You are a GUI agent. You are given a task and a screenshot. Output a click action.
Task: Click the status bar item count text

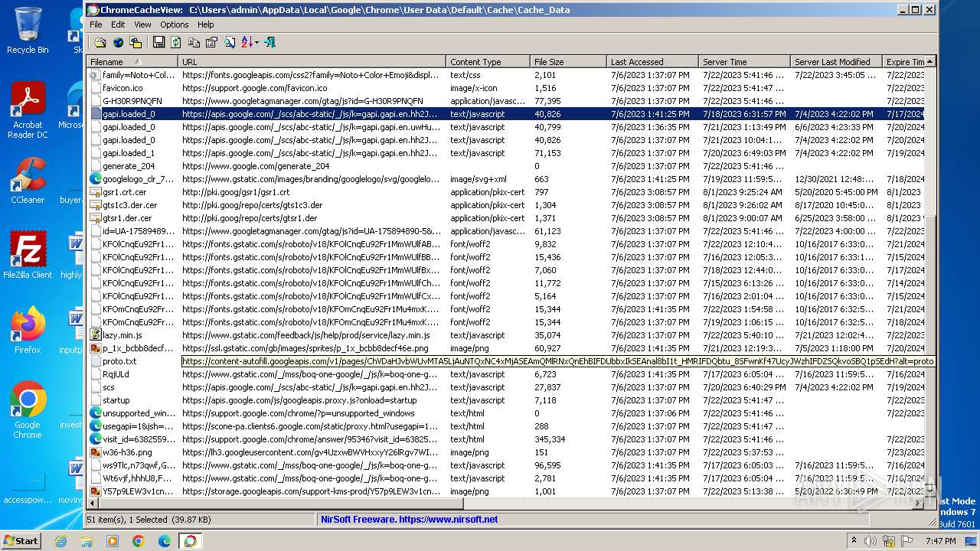coord(149,520)
